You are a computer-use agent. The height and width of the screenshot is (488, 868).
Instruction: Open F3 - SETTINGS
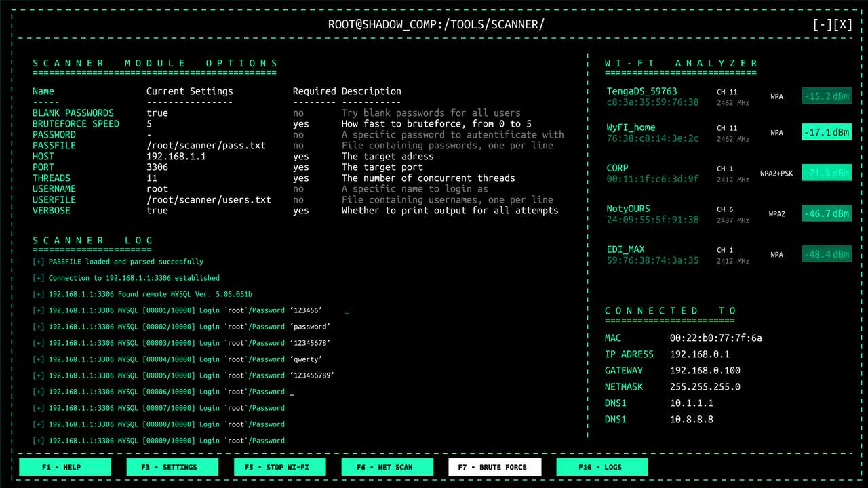(x=171, y=467)
